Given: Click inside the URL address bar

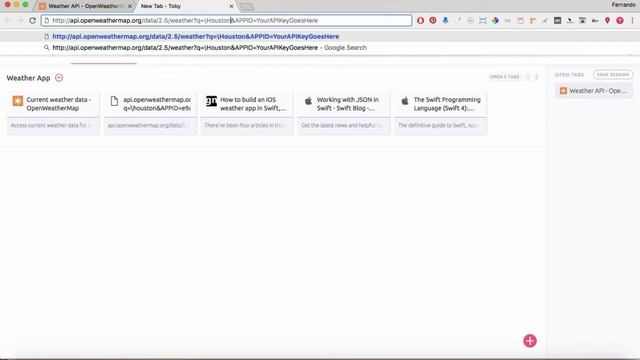Looking at the screenshot, I should pyautogui.click(x=227, y=20).
